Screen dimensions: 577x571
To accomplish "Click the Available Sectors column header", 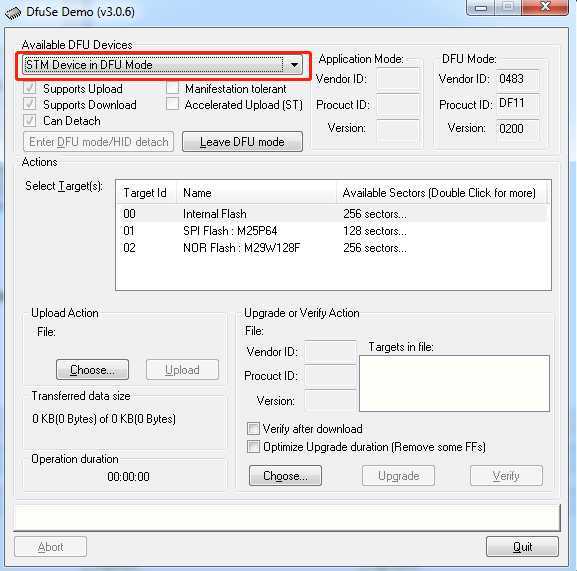I will [442, 193].
